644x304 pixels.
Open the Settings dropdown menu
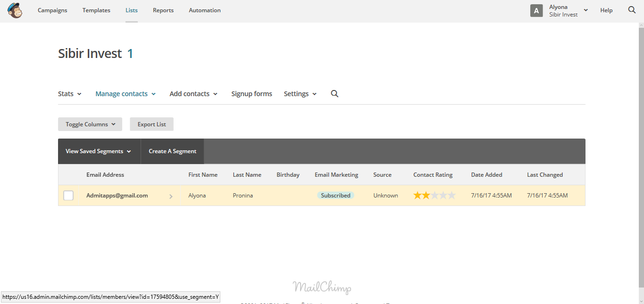coord(300,93)
